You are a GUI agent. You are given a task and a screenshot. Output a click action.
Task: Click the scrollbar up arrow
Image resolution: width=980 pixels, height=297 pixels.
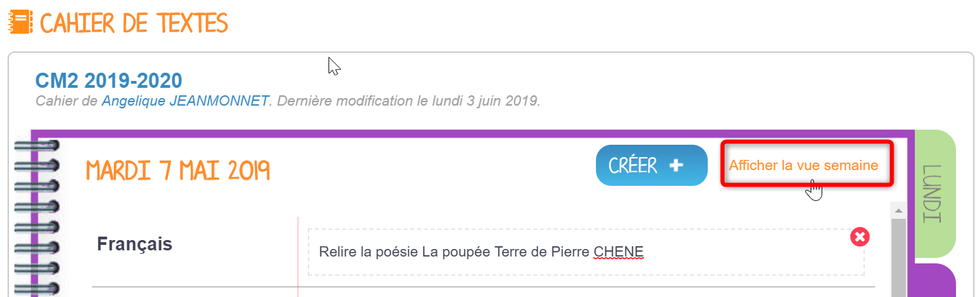[x=896, y=209]
